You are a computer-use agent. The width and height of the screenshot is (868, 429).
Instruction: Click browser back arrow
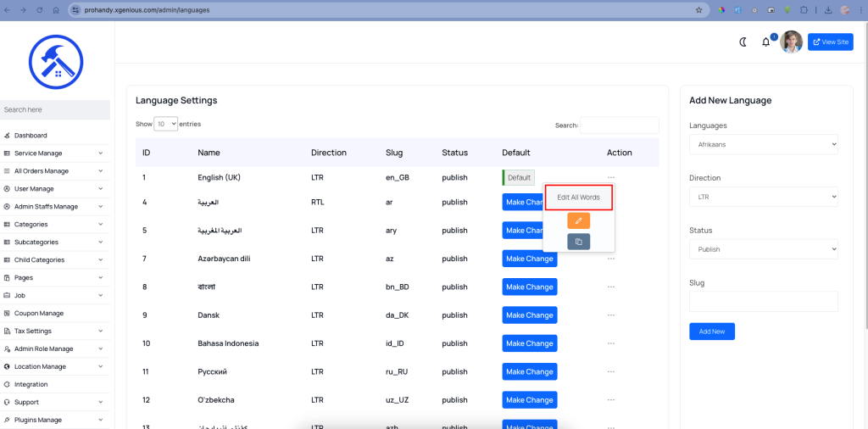pyautogui.click(x=7, y=10)
